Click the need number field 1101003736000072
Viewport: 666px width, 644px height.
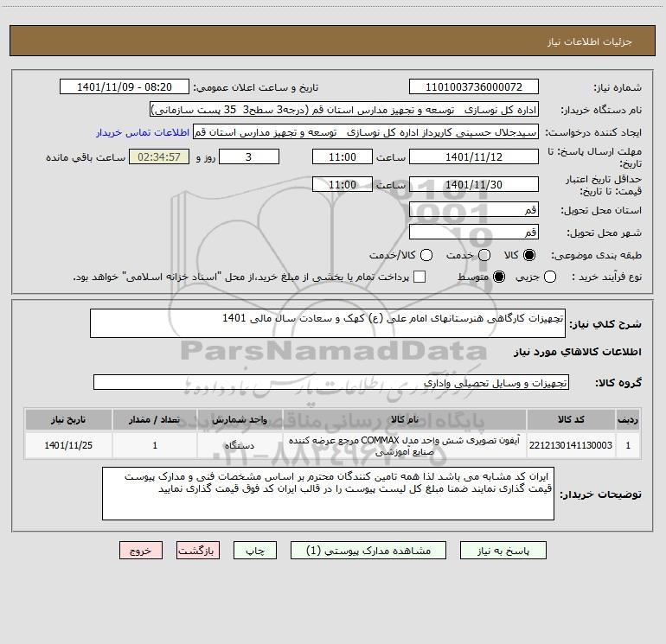click(x=474, y=87)
